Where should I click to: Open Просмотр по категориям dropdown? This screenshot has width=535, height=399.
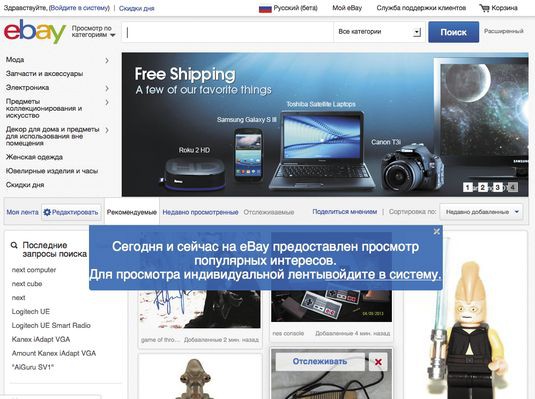pos(93,31)
